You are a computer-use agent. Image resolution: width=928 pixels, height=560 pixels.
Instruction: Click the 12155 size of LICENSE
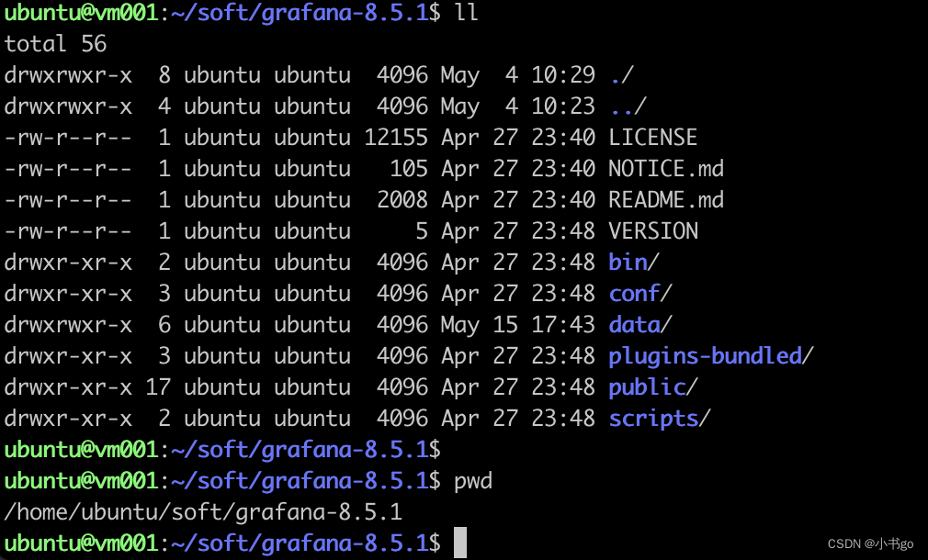(x=395, y=137)
